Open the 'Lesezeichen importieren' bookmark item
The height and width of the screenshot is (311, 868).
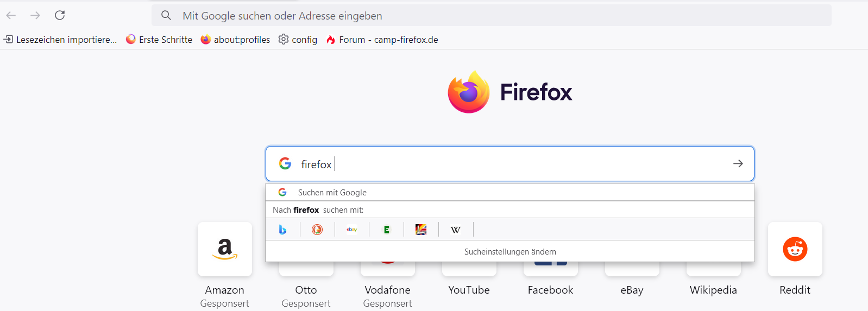coord(60,40)
